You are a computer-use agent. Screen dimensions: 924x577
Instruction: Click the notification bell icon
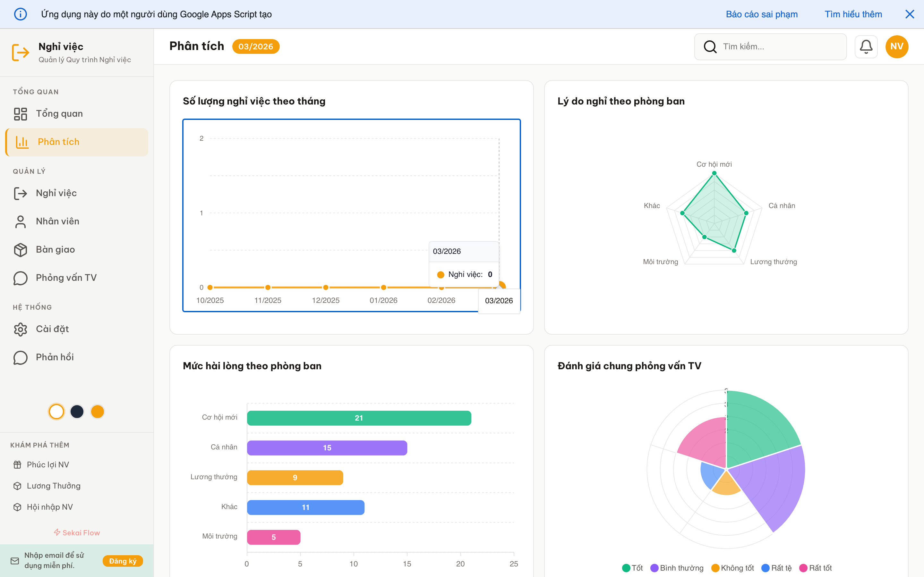pos(866,46)
